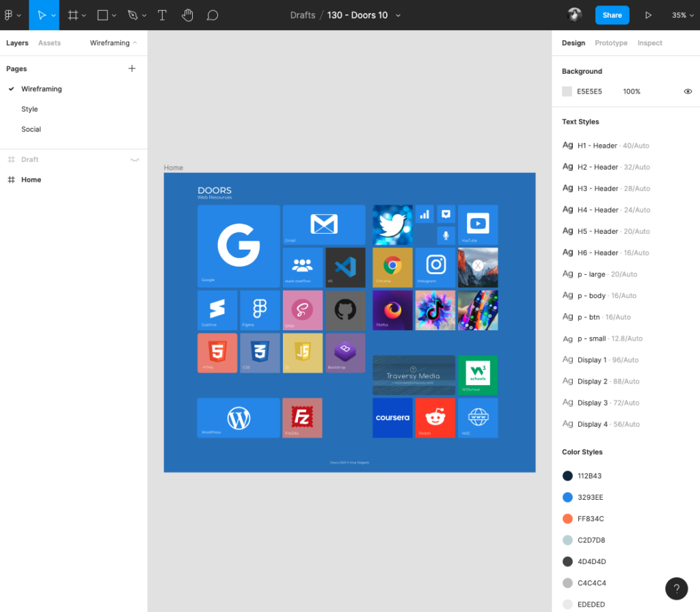Open the file name dropdown chevron
This screenshot has height=612, width=700.
click(398, 15)
